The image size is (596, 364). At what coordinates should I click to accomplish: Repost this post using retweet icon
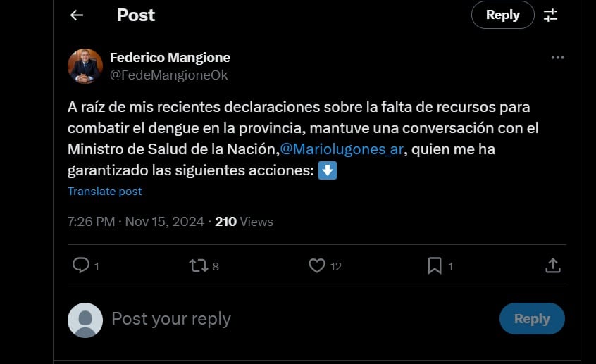[x=199, y=265]
